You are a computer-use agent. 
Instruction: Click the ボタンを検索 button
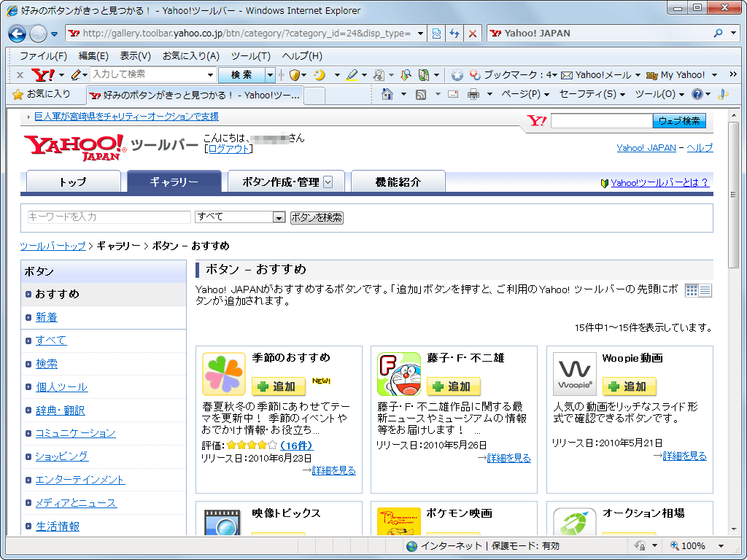(x=317, y=217)
